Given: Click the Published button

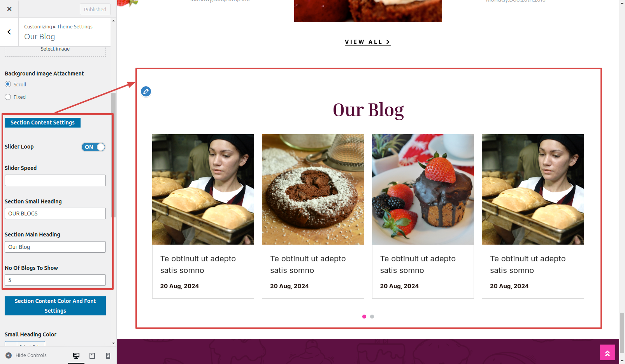Looking at the screenshot, I should [95, 9].
